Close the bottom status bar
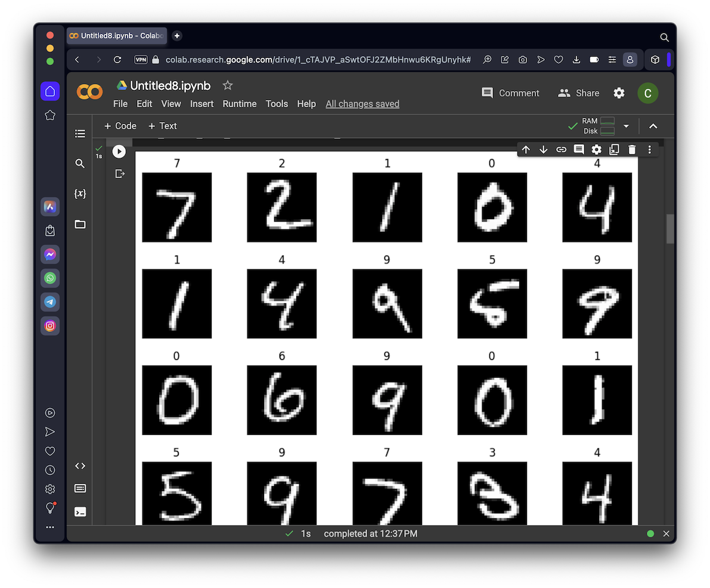Image resolution: width=710 pixels, height=588 pixels. pos(666,534)
